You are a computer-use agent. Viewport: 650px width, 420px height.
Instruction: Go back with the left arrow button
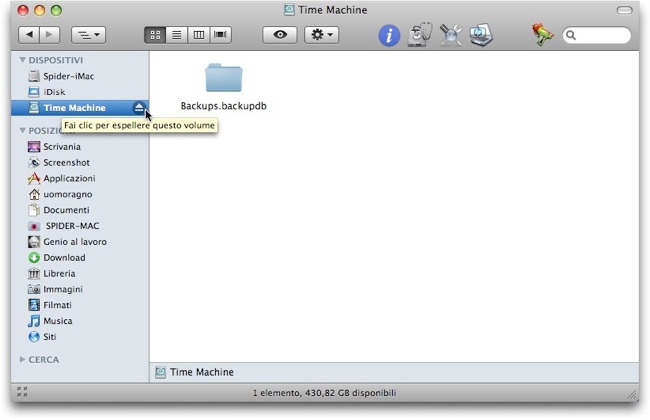[x=29, y=35]
